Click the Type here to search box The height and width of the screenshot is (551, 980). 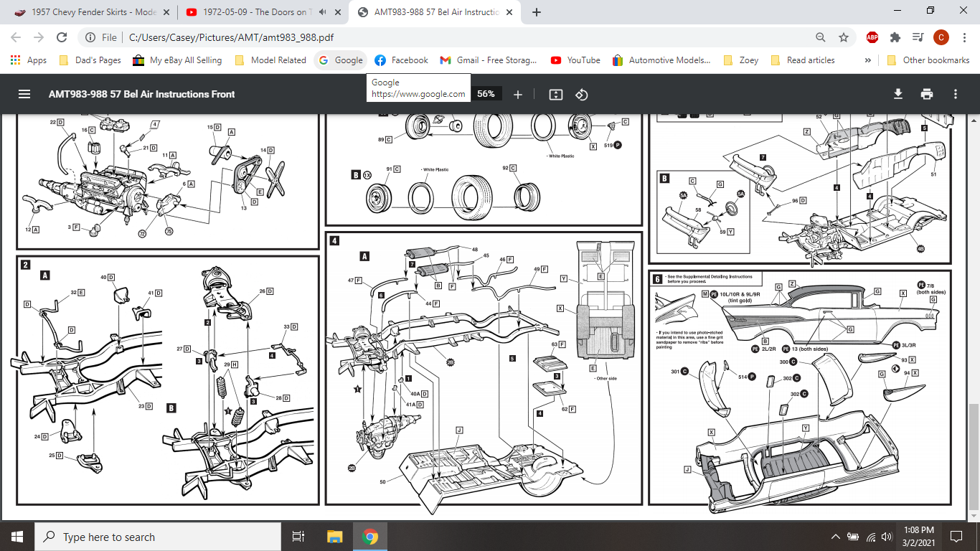[x=158, y=537]
